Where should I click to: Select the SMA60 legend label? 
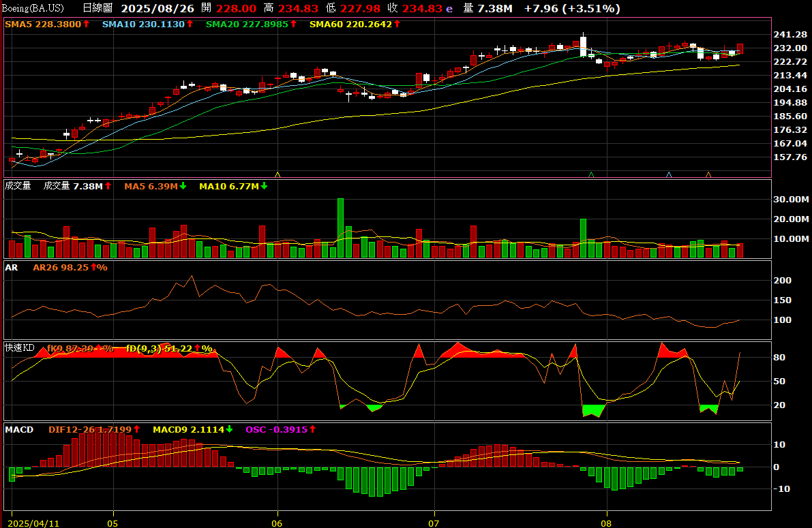click(350, 24)
